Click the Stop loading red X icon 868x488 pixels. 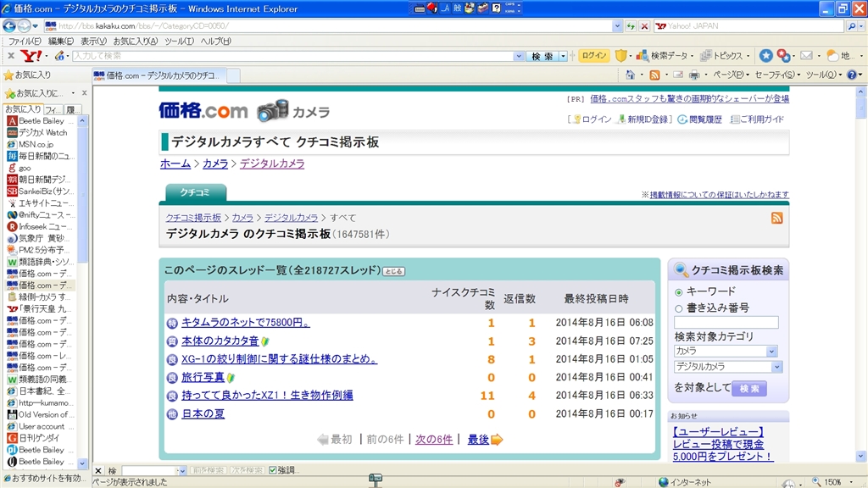tap(644, 26)
